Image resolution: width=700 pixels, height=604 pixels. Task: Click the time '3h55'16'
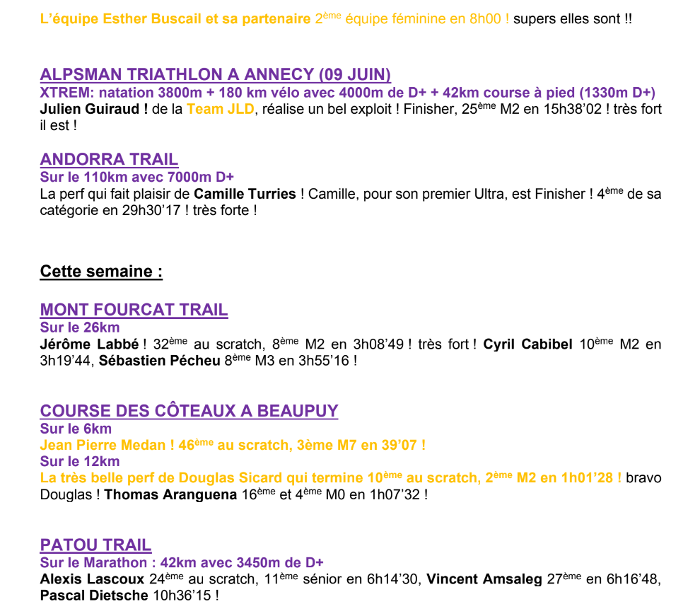tap(324, 361)
